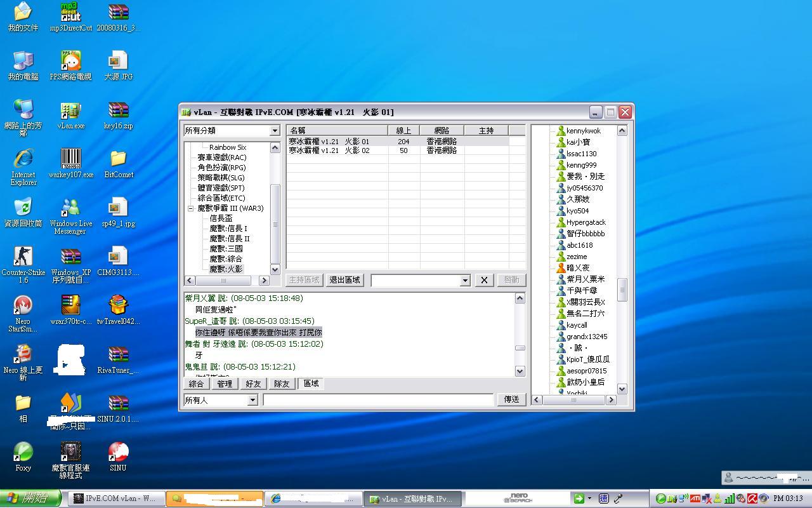
Task: Click the 退出區域 button
Action: pos(344,279)
